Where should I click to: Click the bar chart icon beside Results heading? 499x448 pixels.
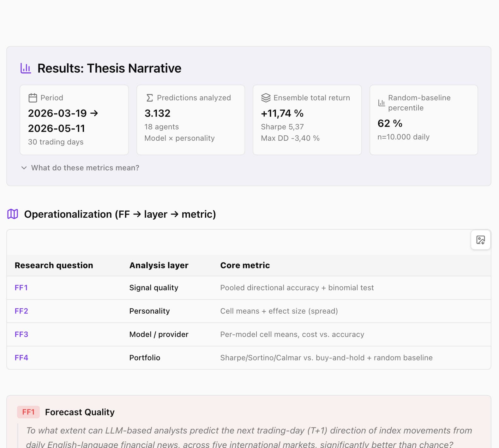click(x=26, y=68)
